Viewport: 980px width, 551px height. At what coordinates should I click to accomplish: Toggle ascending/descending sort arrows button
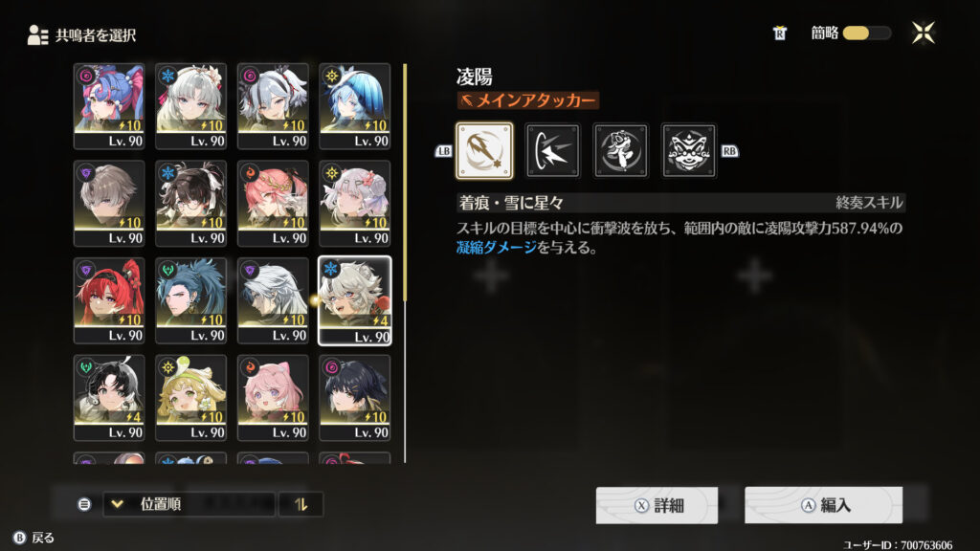301,504
